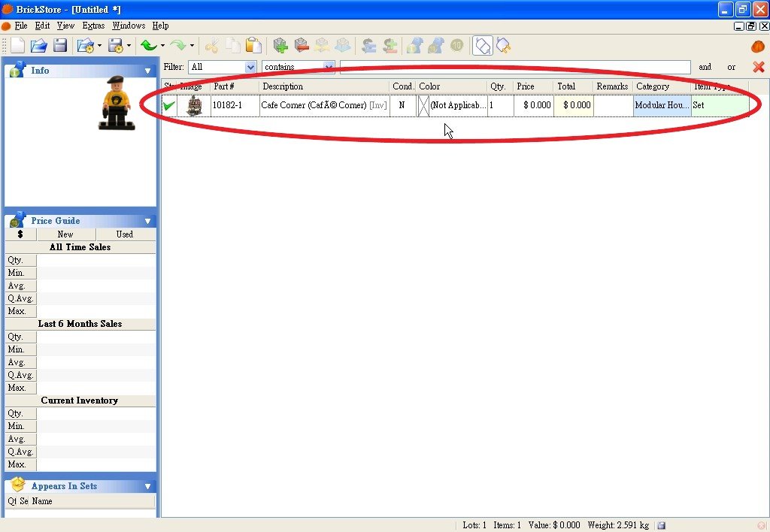The image size is (770, 532).
Task: Create a new document with the blank page icon
Action: [x=18, y=46]
